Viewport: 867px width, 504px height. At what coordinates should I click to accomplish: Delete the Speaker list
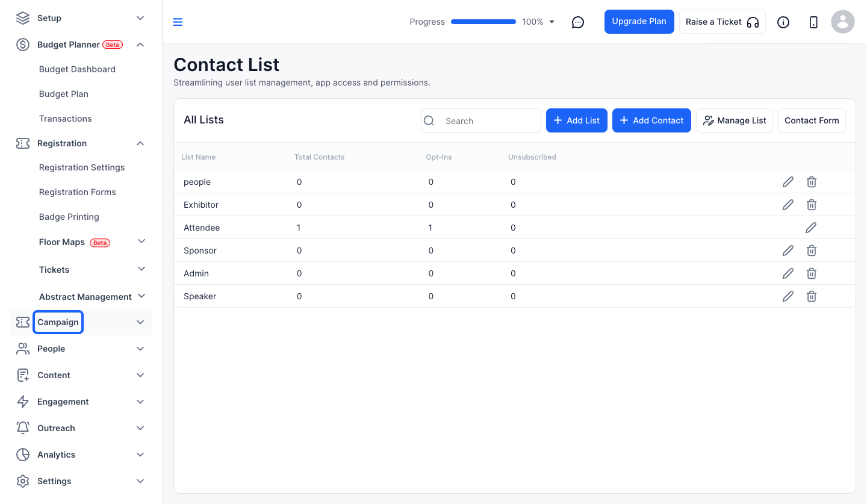pos(812,296)
